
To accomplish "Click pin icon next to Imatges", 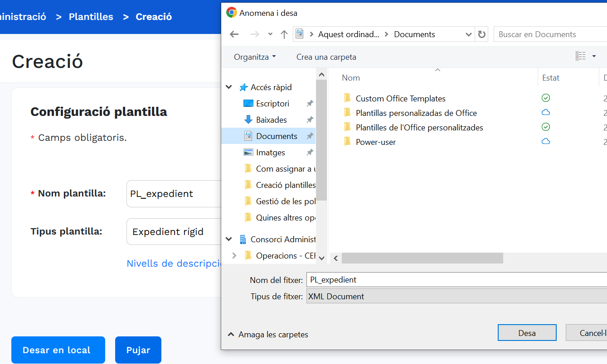I will 310,153.
